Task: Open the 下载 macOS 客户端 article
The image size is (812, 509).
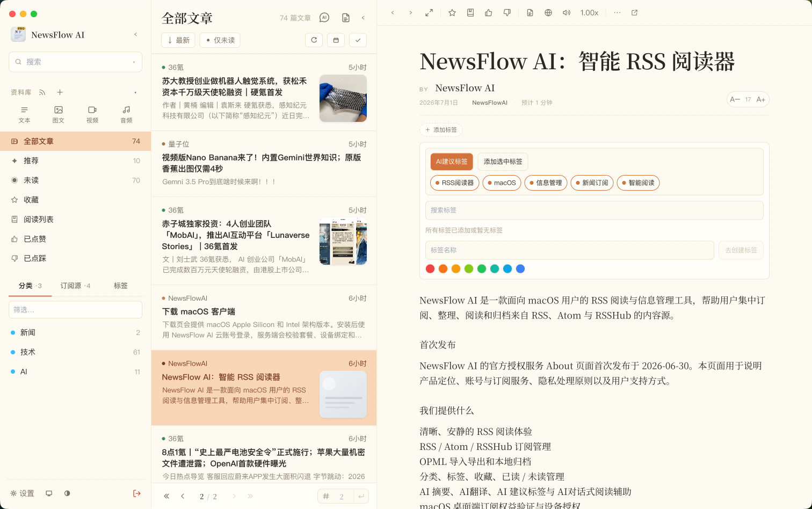Action: [x=264, y=317]
